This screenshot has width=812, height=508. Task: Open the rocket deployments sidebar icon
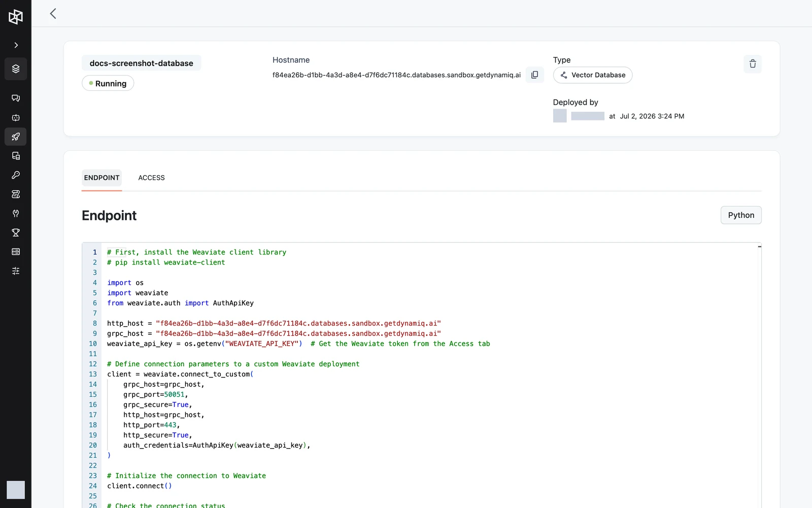16,137
